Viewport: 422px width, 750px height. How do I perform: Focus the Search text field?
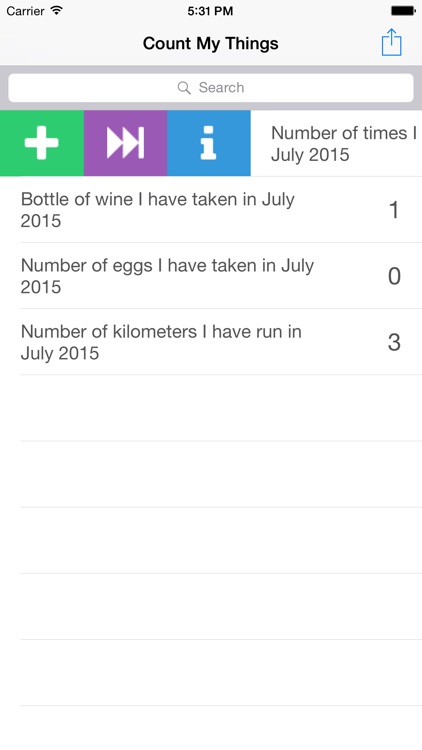point(211,88)
